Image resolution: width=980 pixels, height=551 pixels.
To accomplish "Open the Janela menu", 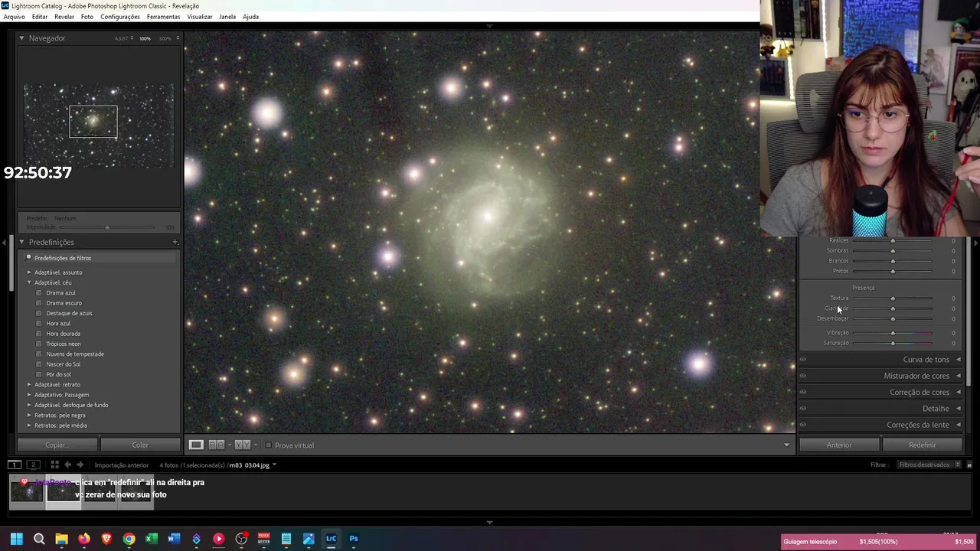I will (x=227, y=17).
